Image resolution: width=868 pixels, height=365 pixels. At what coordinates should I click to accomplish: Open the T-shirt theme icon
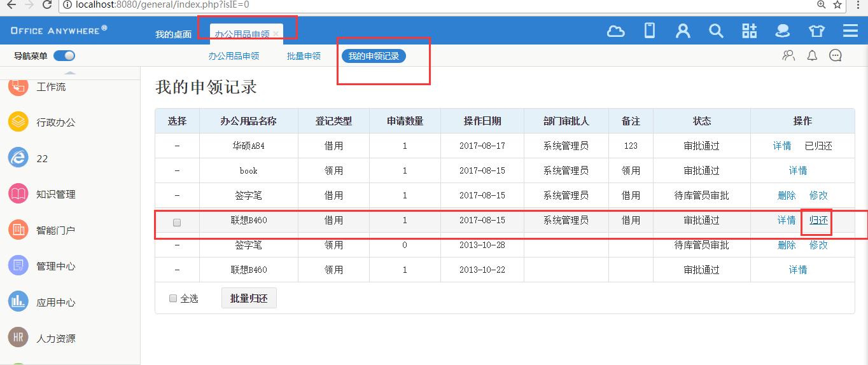tap(816, 31)
